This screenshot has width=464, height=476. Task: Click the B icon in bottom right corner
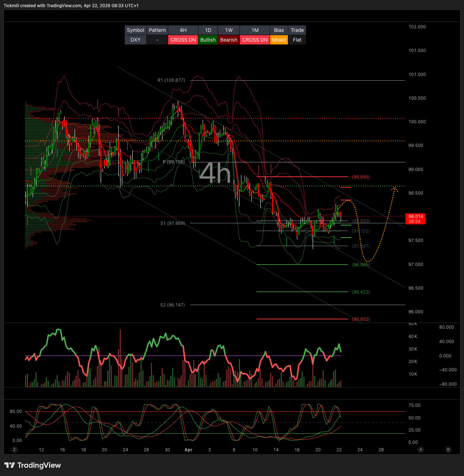click(448, 449)
